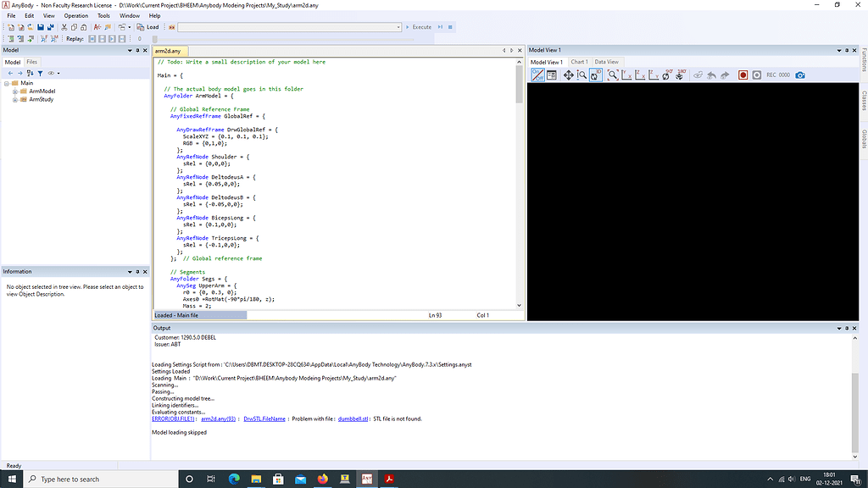
Task: Toggle the Model View On/Off button
Action: click(x=537, y=75)
